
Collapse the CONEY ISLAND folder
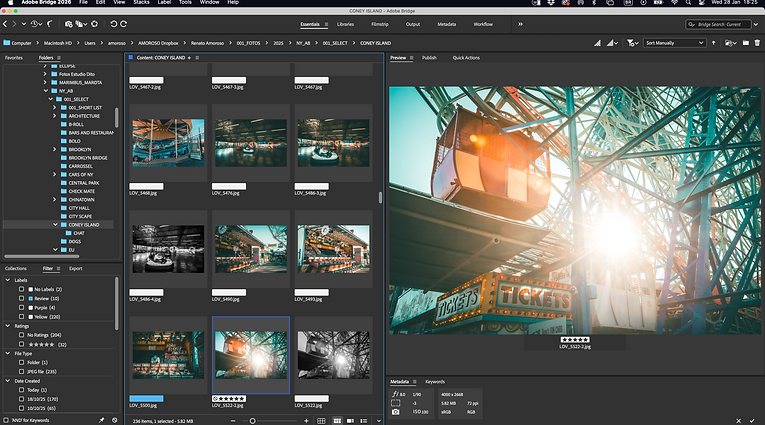click(55, 224)
